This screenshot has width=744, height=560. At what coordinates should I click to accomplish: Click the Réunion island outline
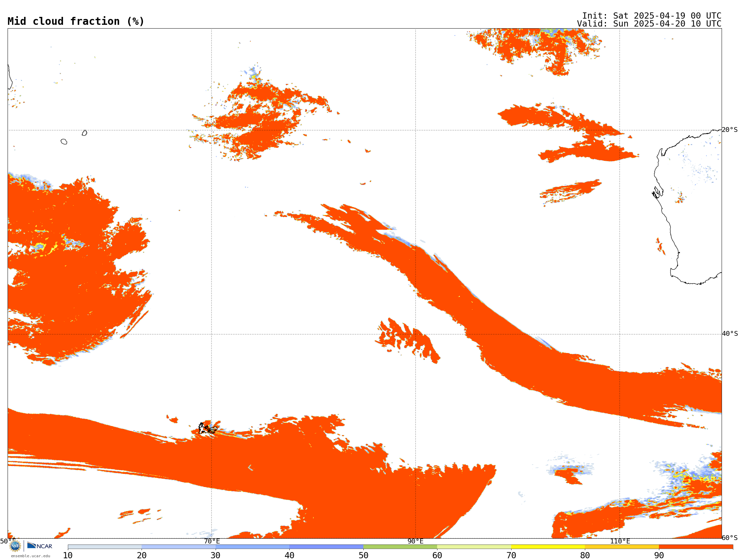[x=64, y=142]
